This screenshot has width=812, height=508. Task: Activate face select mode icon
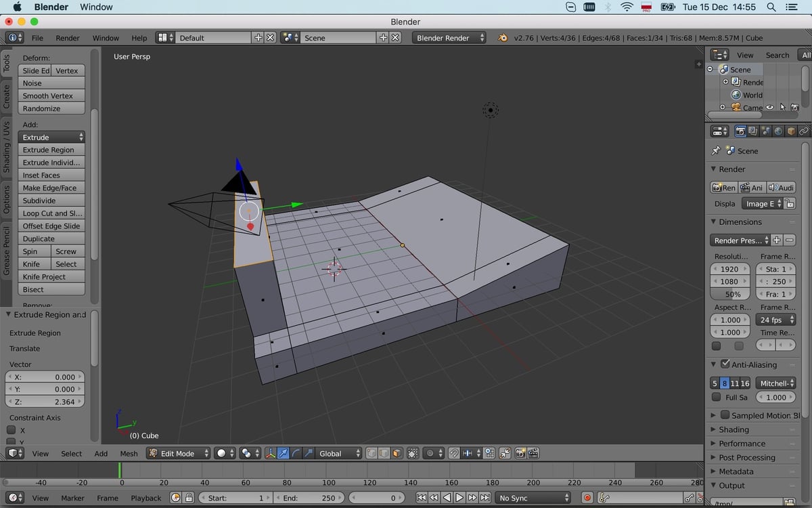point(396,453)
